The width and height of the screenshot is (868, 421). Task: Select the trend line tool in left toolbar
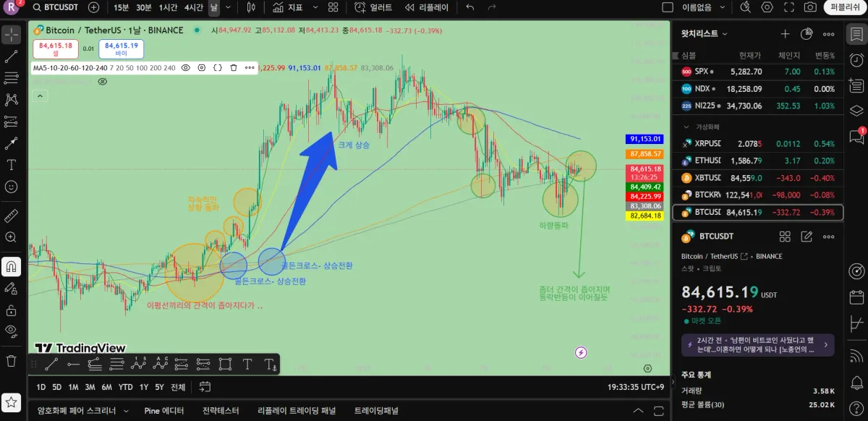(11, 56)
